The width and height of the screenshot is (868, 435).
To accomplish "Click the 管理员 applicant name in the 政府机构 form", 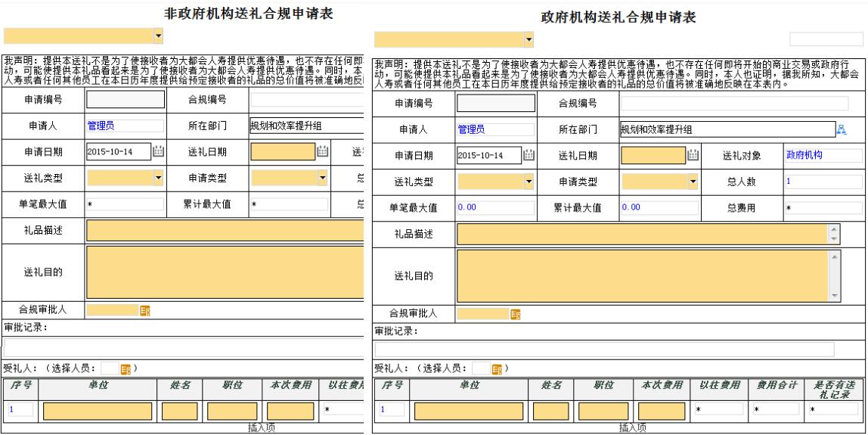I will tap(471, 129).
